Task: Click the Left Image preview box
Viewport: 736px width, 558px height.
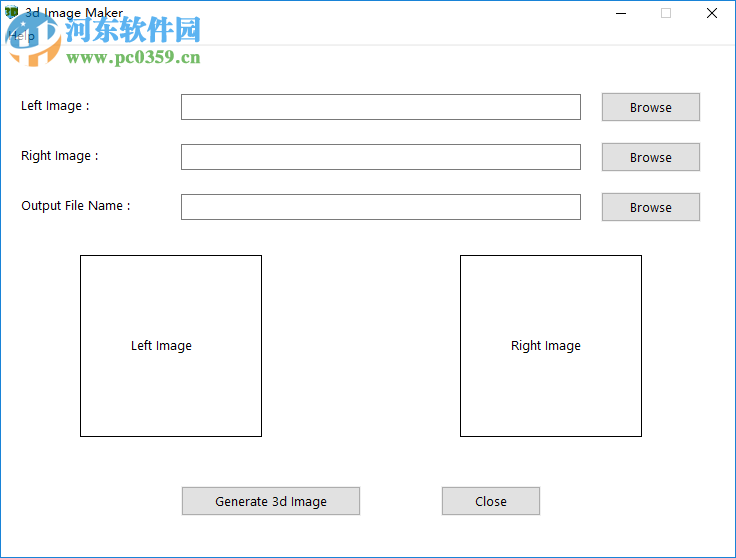Action: (171, 346)
